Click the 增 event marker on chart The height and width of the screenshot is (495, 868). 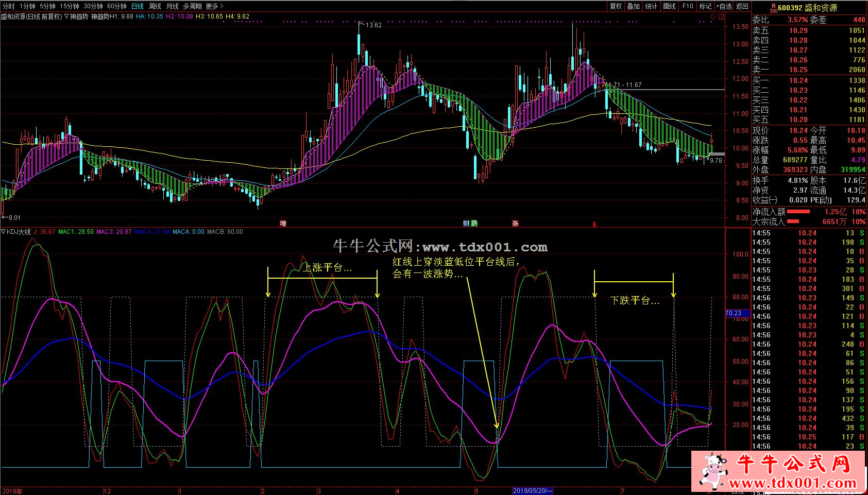[x=283, y=223]
